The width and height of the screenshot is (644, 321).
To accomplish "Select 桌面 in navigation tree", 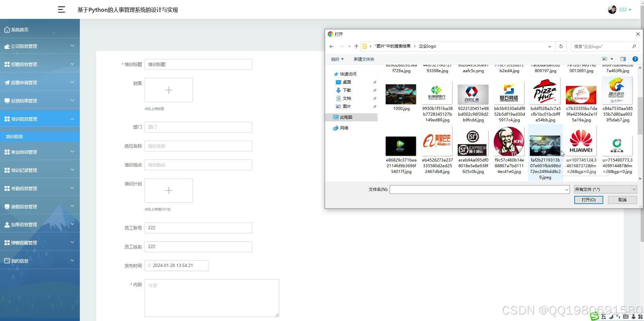I will coord(344,82).
